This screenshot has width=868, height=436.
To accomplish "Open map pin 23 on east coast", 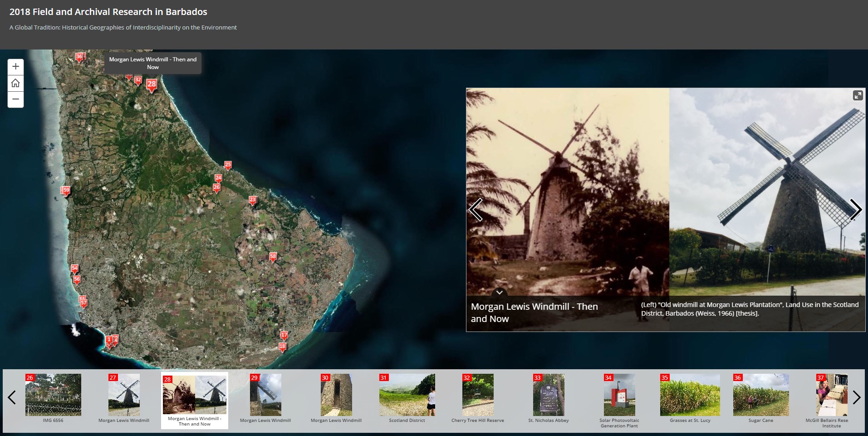I will (253, 200).
